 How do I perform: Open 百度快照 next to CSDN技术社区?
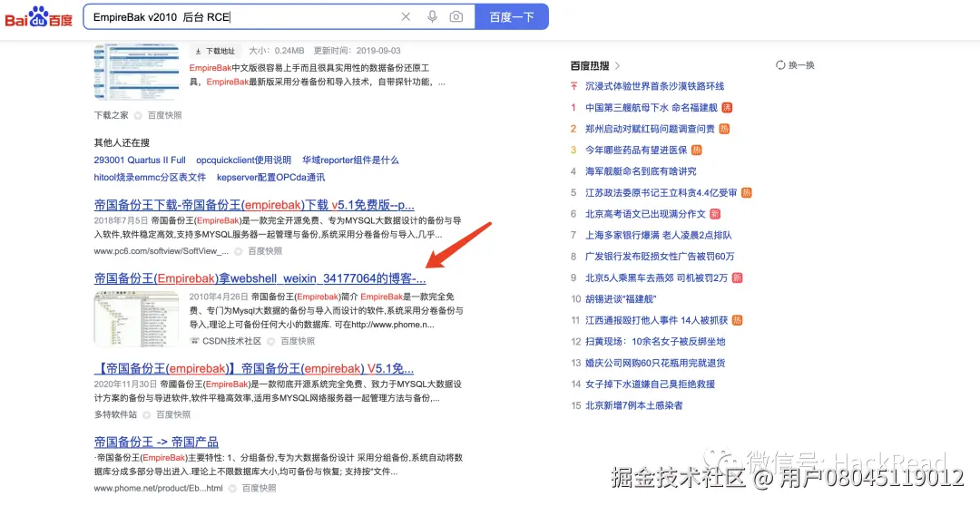click(x=298, y=341)
